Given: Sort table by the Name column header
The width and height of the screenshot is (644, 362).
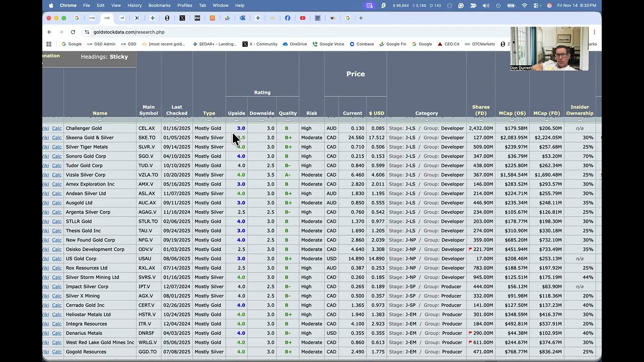Looking at the screenshot, I should [x=100, y=113].
